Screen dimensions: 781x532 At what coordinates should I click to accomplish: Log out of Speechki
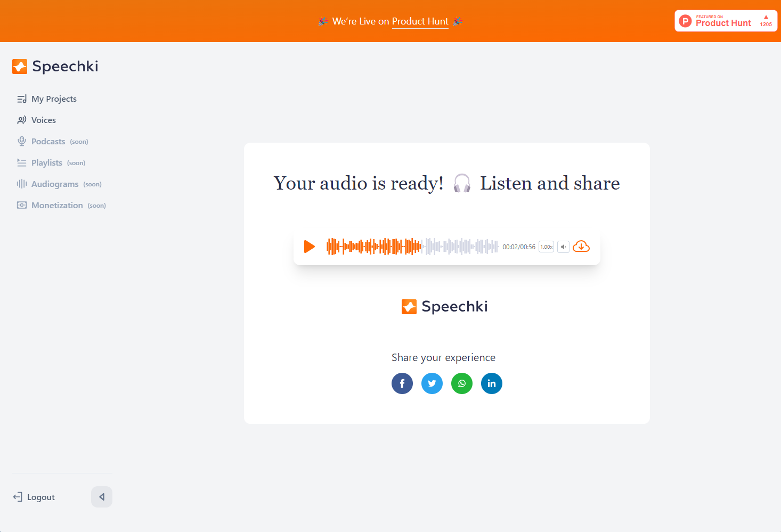[34, 497]
